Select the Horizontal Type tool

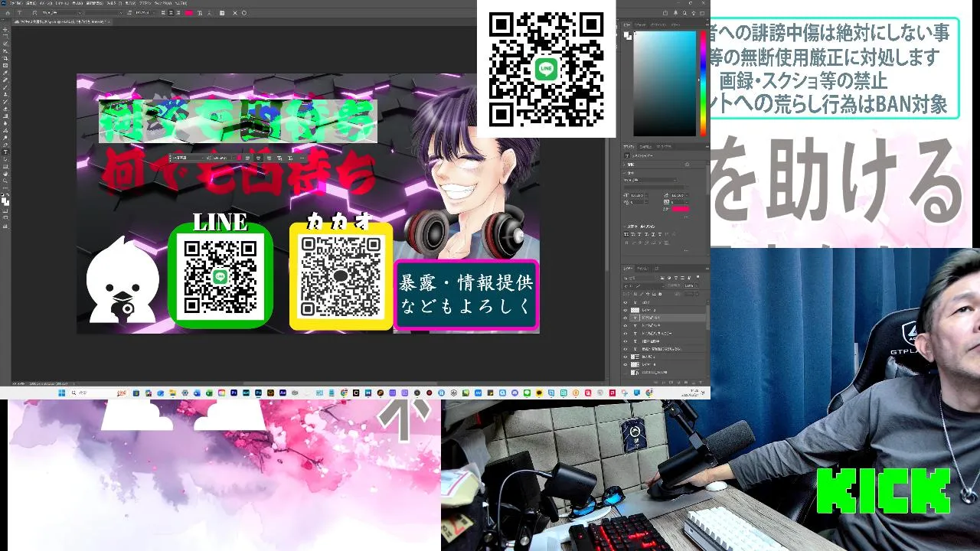pos(7,152)
